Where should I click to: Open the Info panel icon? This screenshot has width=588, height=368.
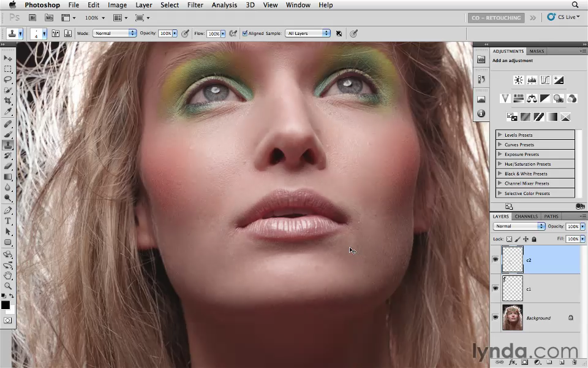coord(481,113)
